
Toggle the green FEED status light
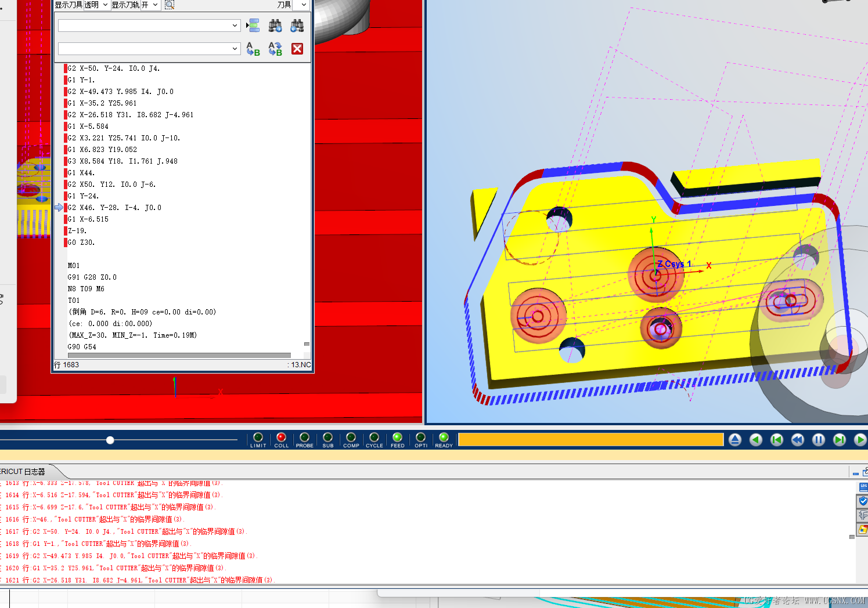(x=397, y=437)
